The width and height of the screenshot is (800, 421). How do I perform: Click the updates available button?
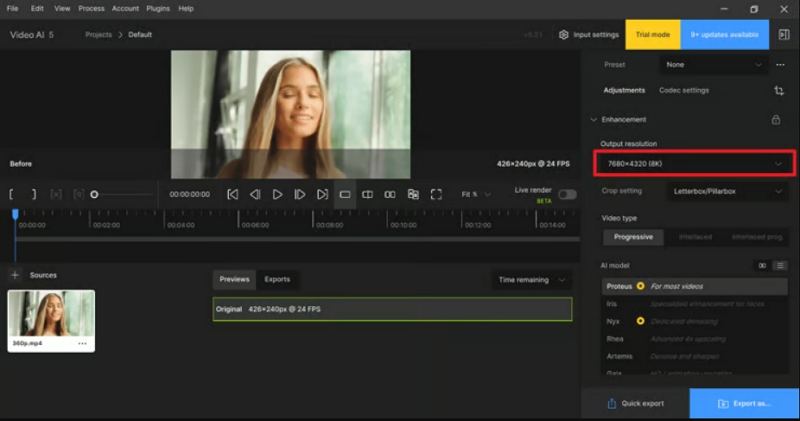click(724, 35)
